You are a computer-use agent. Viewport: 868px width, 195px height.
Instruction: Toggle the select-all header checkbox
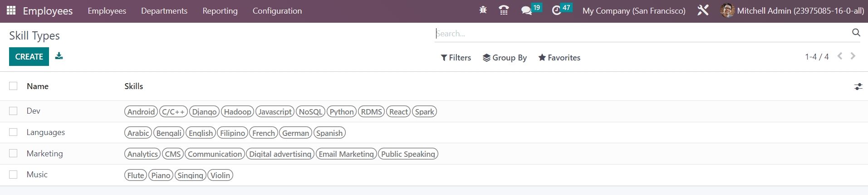coord(13,86)
